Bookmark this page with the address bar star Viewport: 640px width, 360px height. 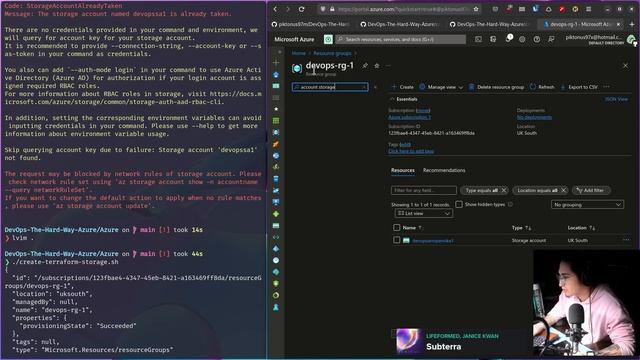coord(476,9)
